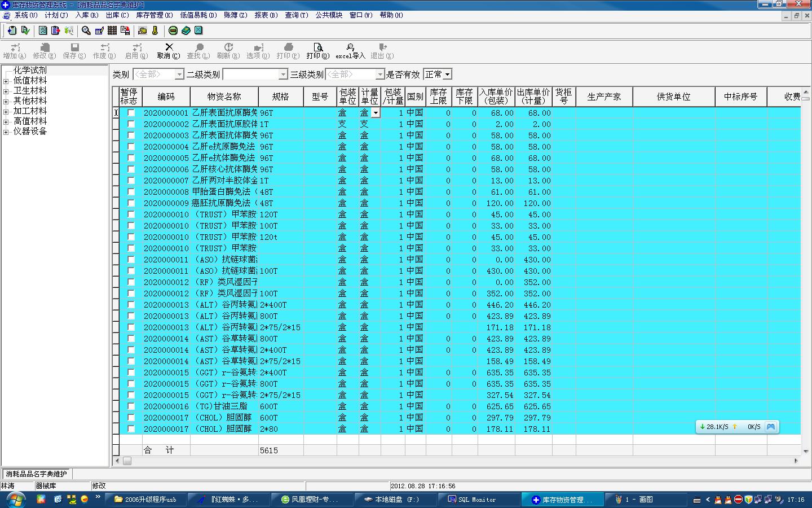Select the 消耗品品名字典维护 tab at the bottom
This screenshot has height=508, width=812.
tap(37, 474)
